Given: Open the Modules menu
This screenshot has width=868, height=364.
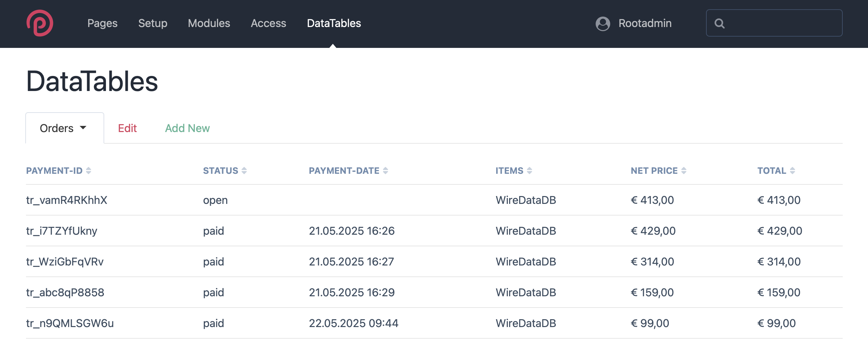Looking at the screenshot, I should point(209,23).
